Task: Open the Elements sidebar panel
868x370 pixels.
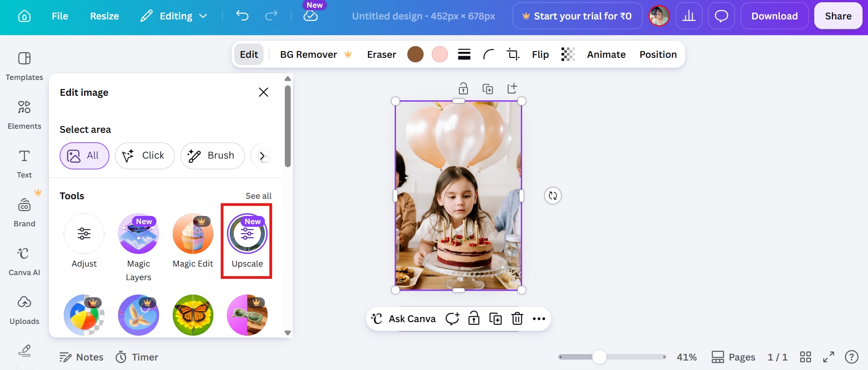Action: tap(24, 115)
